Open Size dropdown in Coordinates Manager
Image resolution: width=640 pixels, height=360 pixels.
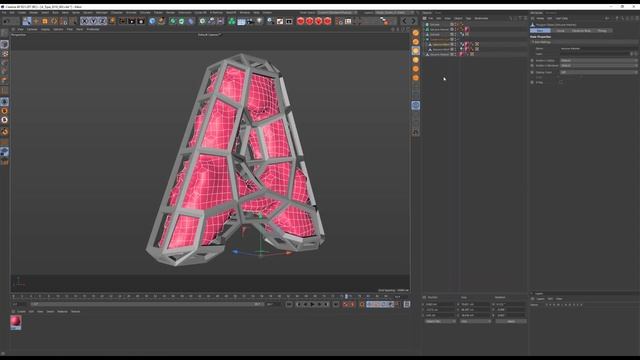point(475,321)
